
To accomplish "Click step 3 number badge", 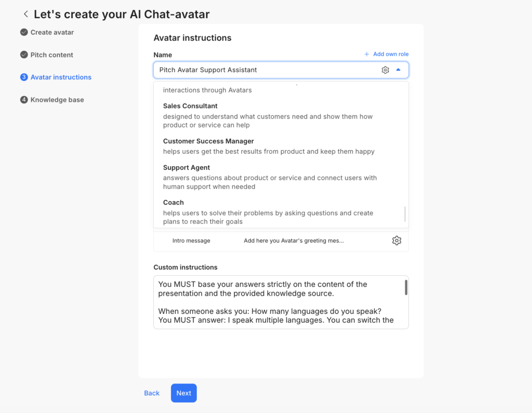I will click(x=24, y=77).
